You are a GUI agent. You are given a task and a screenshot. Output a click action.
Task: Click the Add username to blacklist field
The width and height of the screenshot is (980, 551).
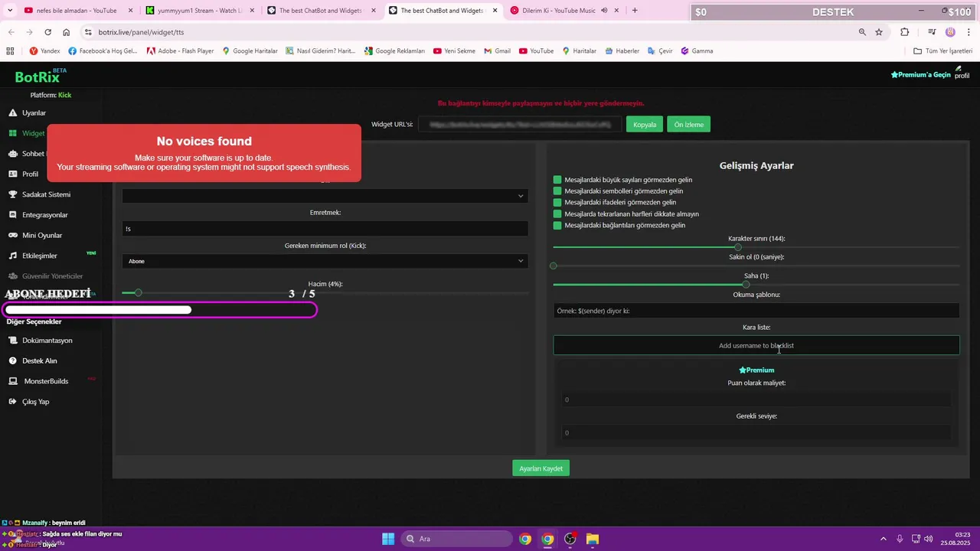point(756,345)
